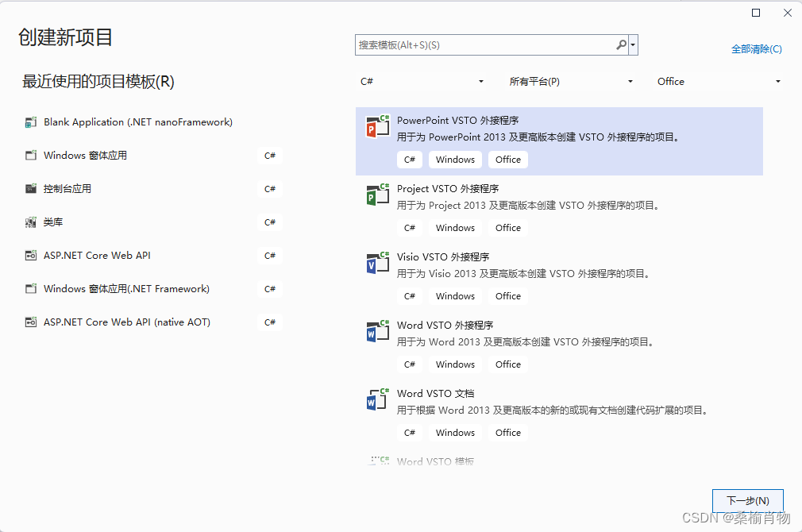The height and width of the screenshot is (532, 802).
Task: Click the 下一步(N) next button
Action: [x=748, y=501]
